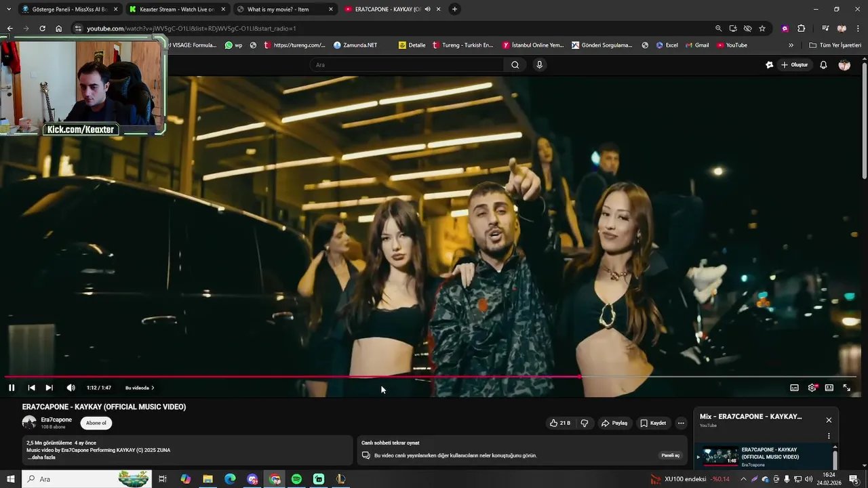Viewport: 868px width, 488px height.
Task: Open Excel bookmark
Action: (667, 45)
